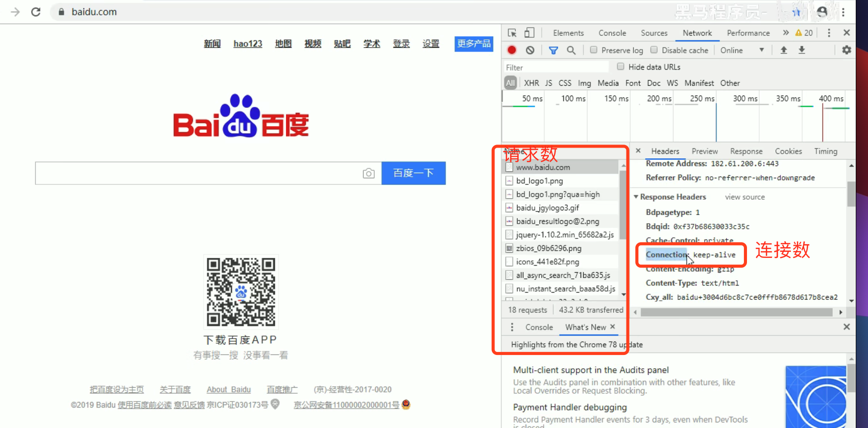The image size is (868, 428).
Task: Click the camera image search icon
Action: tap(369, 174)
